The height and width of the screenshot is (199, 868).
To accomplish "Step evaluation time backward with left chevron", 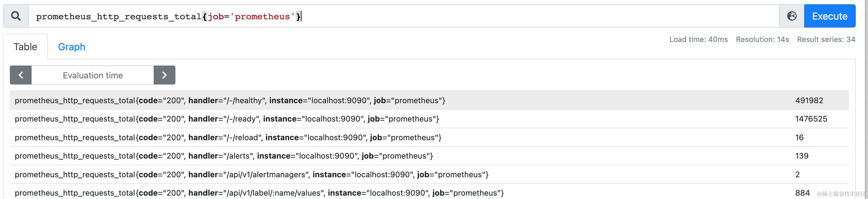I will pyautogui.click(x=21, y=75).
